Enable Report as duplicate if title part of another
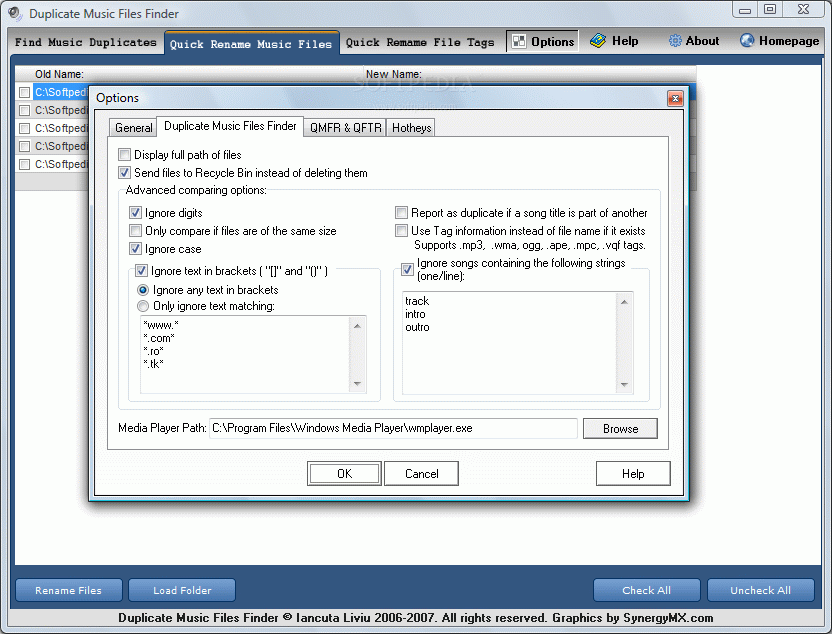This screenshot has width=832, height=634. pyautogui.click(x=402, y=213)
